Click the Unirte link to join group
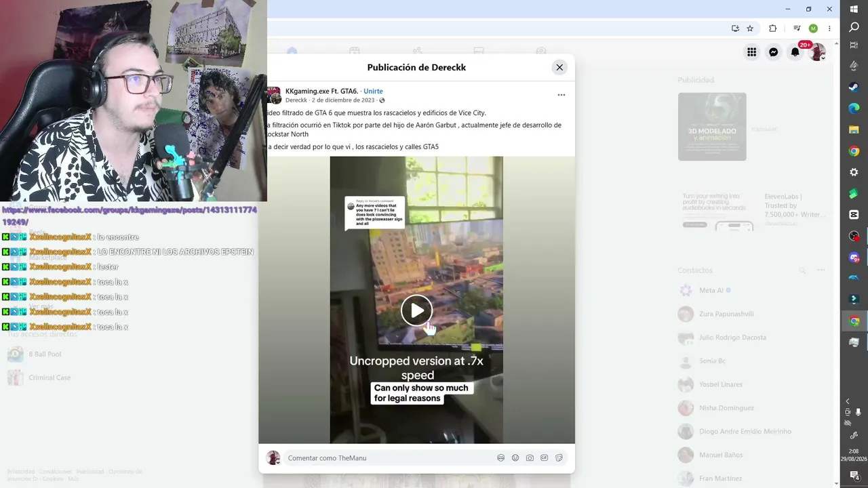868x488 pixels. point(373,91)
